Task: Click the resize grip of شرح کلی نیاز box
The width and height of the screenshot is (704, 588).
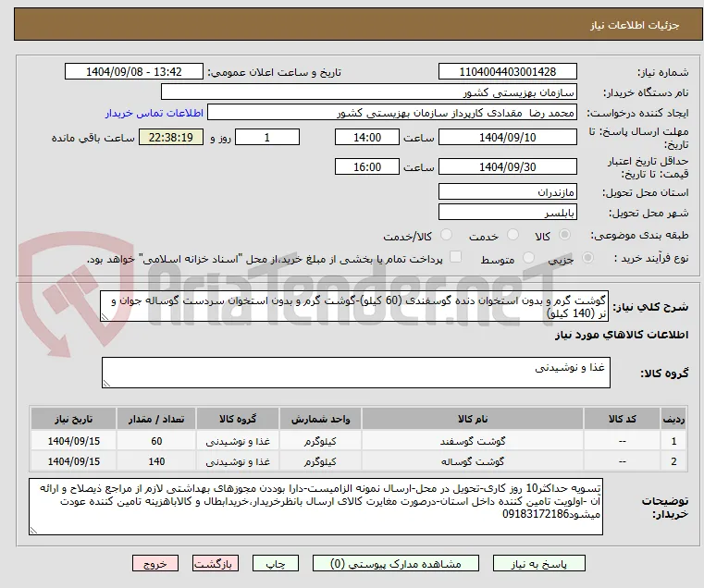Action: 105,317
